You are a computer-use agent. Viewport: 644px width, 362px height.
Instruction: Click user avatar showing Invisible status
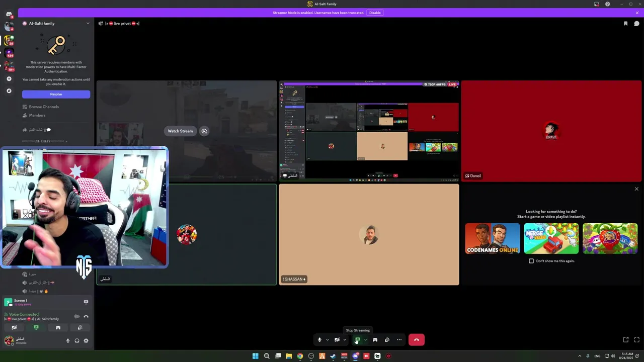point(9,341)
